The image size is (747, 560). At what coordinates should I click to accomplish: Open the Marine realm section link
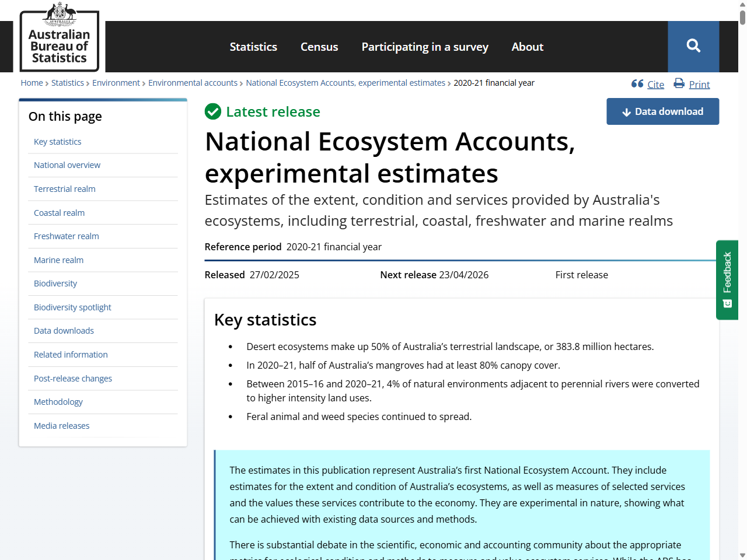(58, 260)
